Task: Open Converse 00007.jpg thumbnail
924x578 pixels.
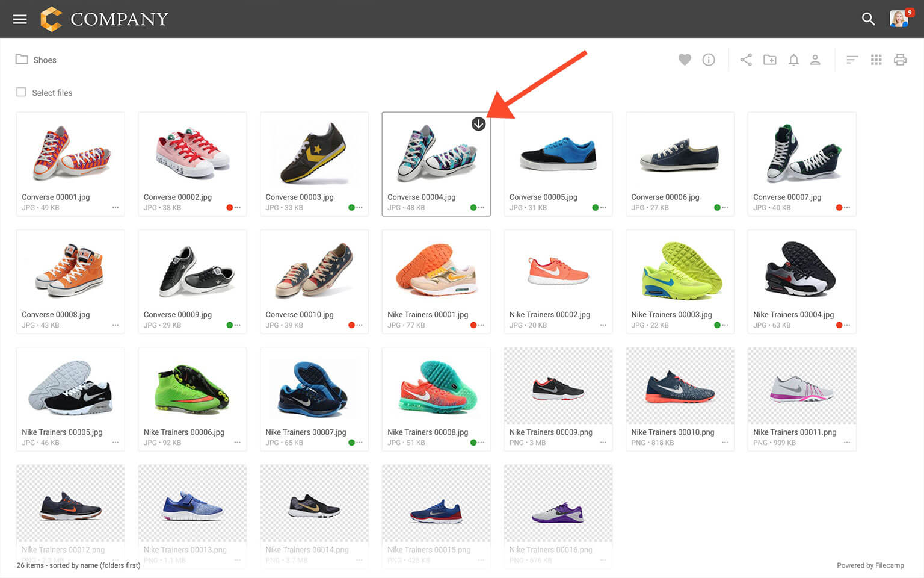Action: (x=802, y=152)
